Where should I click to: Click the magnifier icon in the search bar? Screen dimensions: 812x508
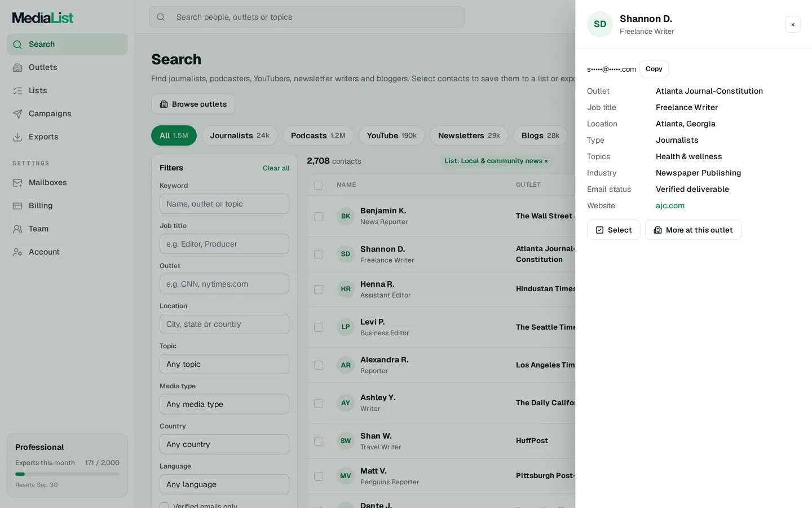click(161, 17)
